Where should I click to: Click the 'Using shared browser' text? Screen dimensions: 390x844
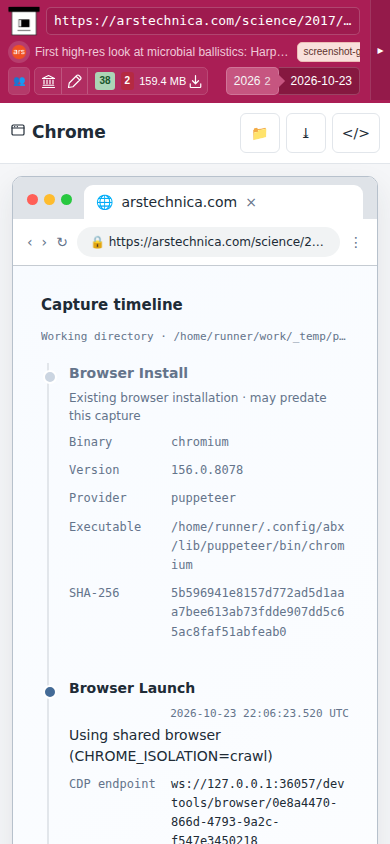click(171, 745)
